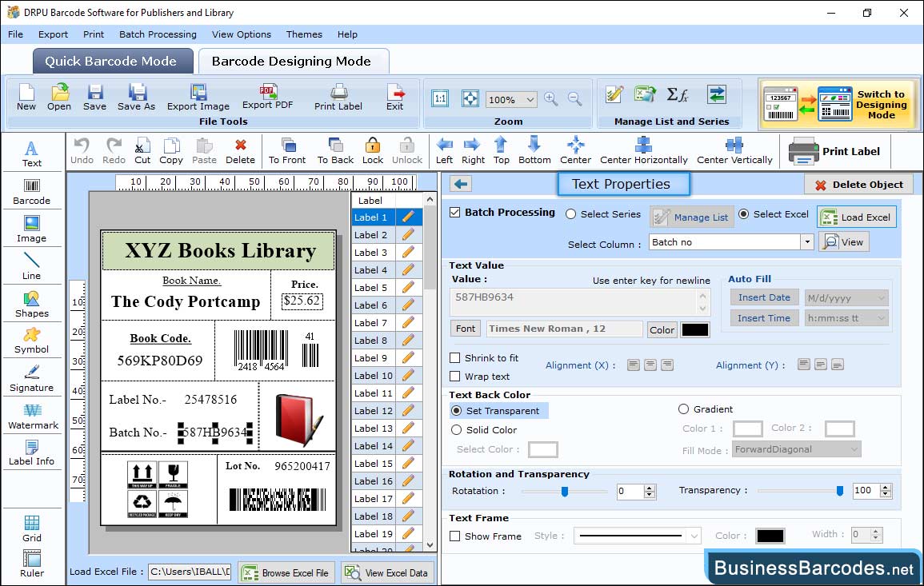Select the Select Excel radio button
The image size is (924, 586).
click(x=744, y=214)
